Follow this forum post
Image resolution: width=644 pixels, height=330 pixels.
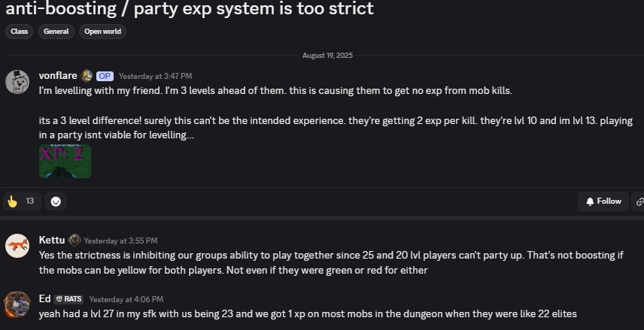[x=603, y=201]
